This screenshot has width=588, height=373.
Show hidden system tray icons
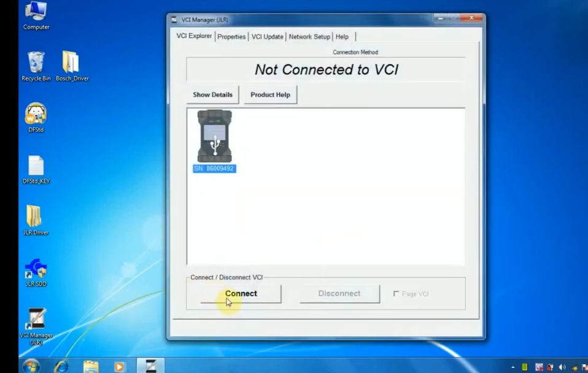[513, 367]
